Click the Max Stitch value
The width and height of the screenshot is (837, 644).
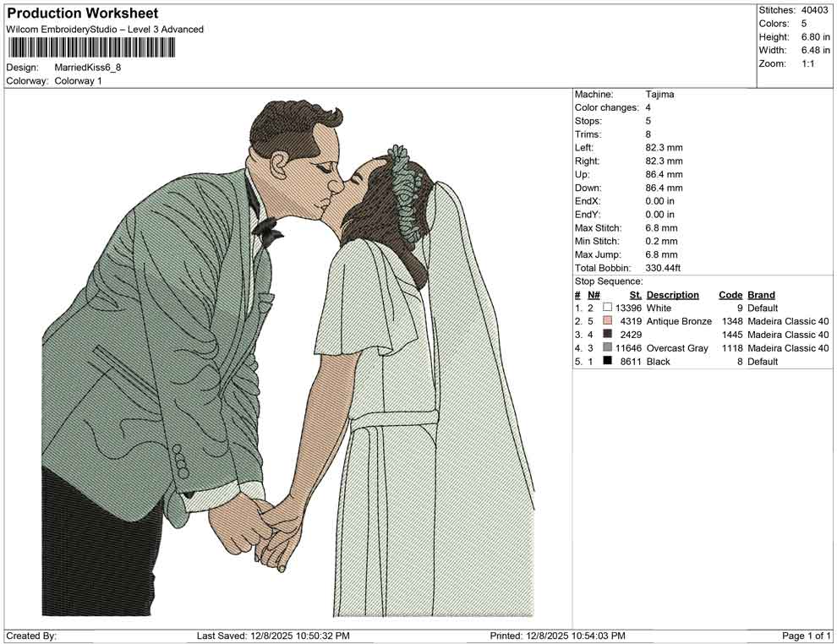pyautogui.click(x=659, y=227)
